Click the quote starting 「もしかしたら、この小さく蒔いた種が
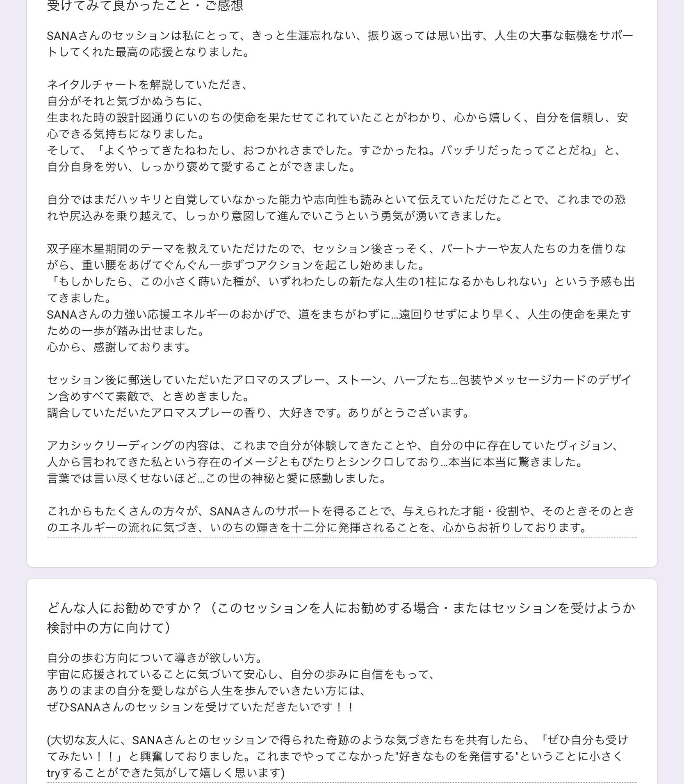The width and height of the screenshot is (684, 784). click(x=341, y=290)
